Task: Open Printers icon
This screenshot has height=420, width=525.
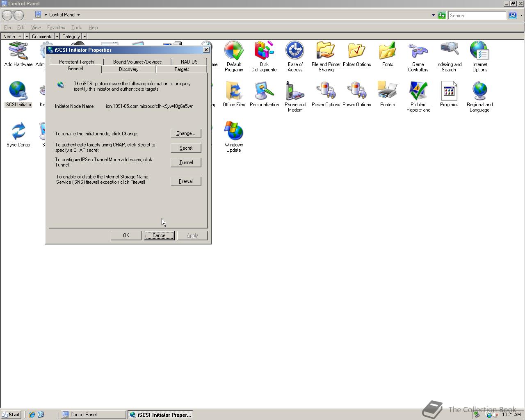Action: [x=387, y=94]
